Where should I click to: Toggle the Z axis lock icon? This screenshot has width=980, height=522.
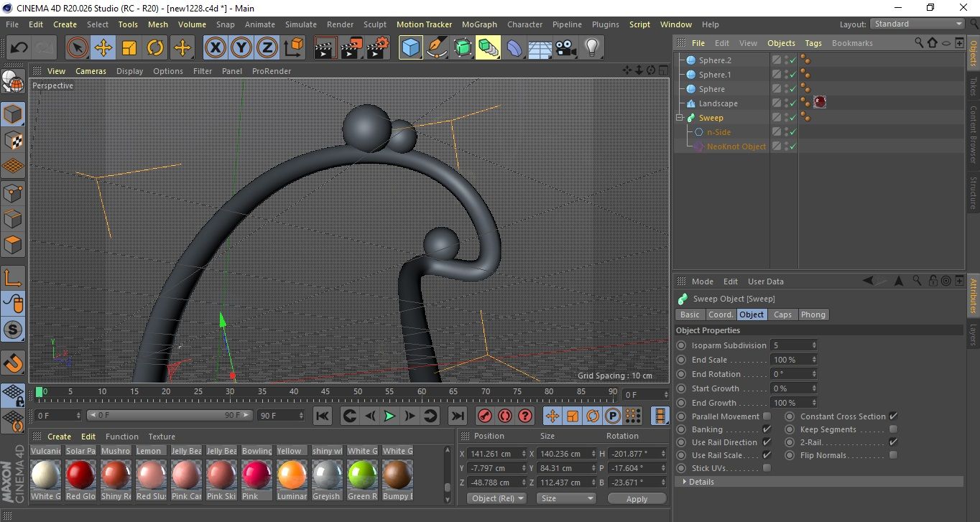pyautogui.click(x=267, y=48)
